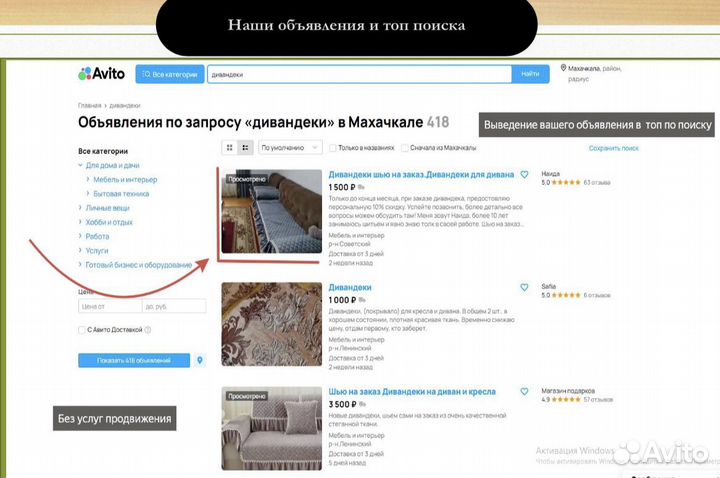
Task: Enable Сначала из Махачкалы checkbox
Action: 405,148
